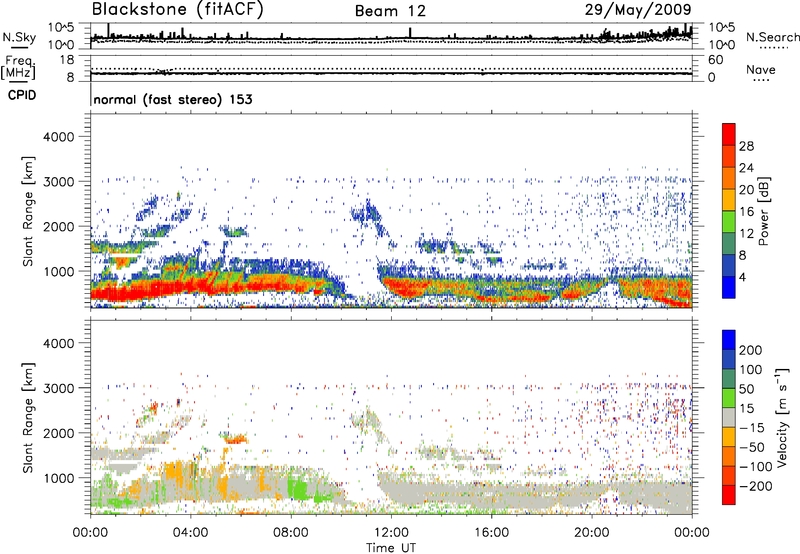Image resolution: width=800 pixels, height=554 pixels.
Task: Click the '28' value on the power colorbar
Action: pyautogui.click(x=746, y=146)
